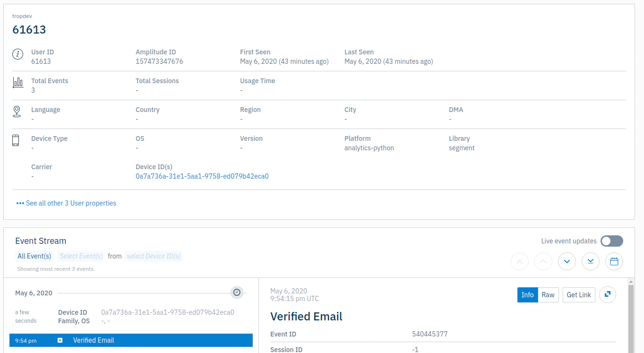Click the phone icon beside Device Type
The height and width of the screenshot is (353, 644).
[16, 140]
